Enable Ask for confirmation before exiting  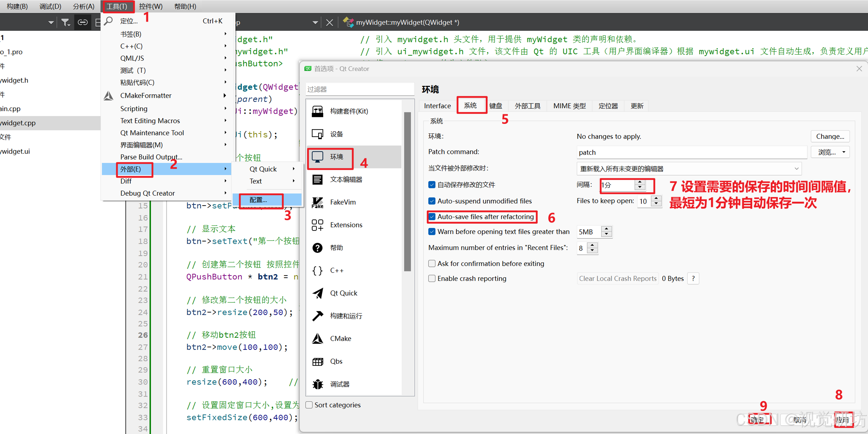[x=432, y=263]
